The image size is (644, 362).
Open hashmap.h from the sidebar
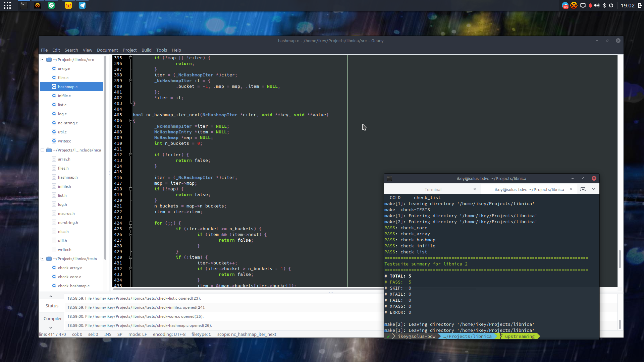68,177
